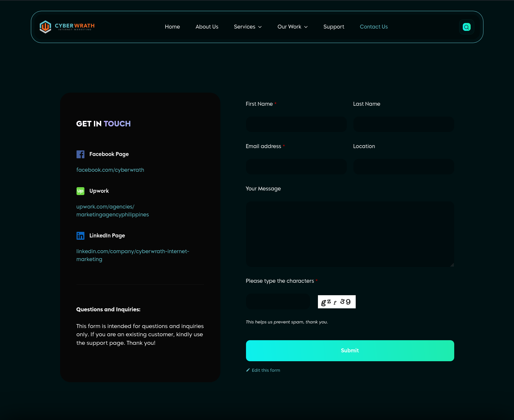Viewport: 514px width, 420px height.
Task: Click the captcha characters input field
Action: coord(278,302)
